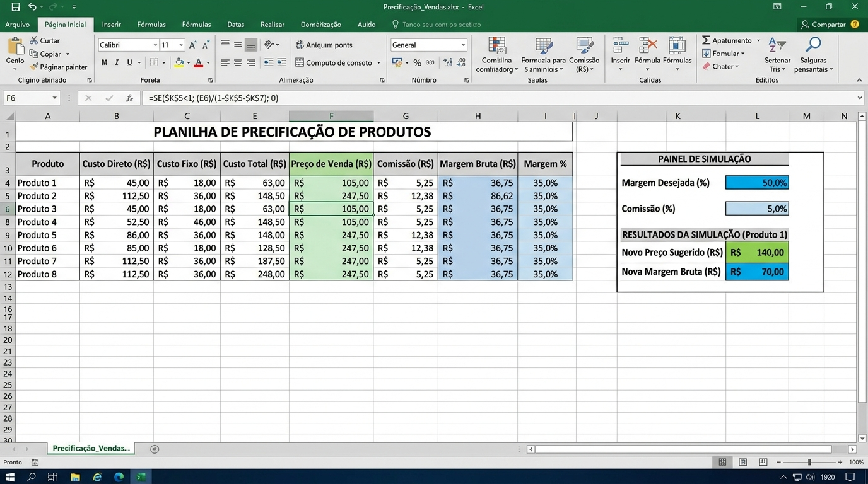Toggle center horizontal alignment
The width and height of the screenshot is (868, 484).
(238, 62)
